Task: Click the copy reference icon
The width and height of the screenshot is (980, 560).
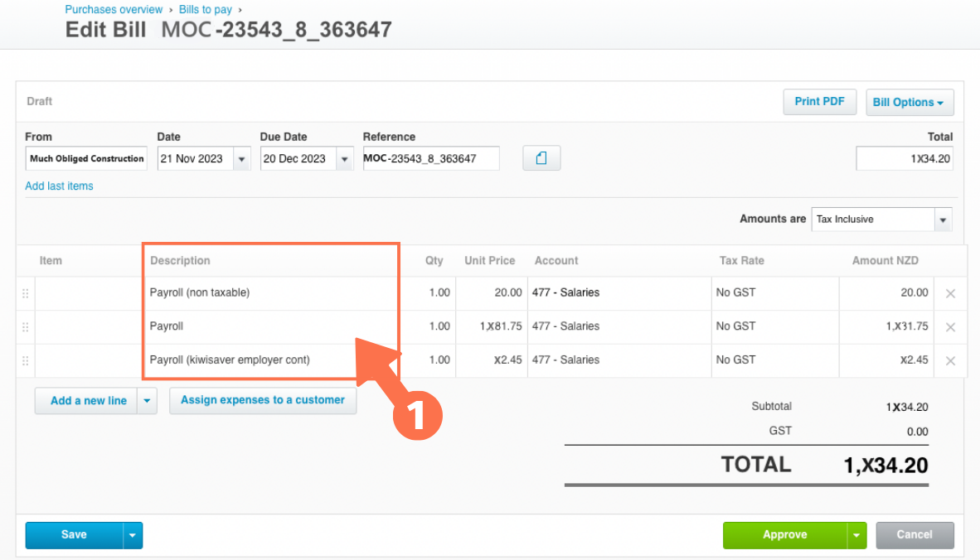Action: (541, 157)
